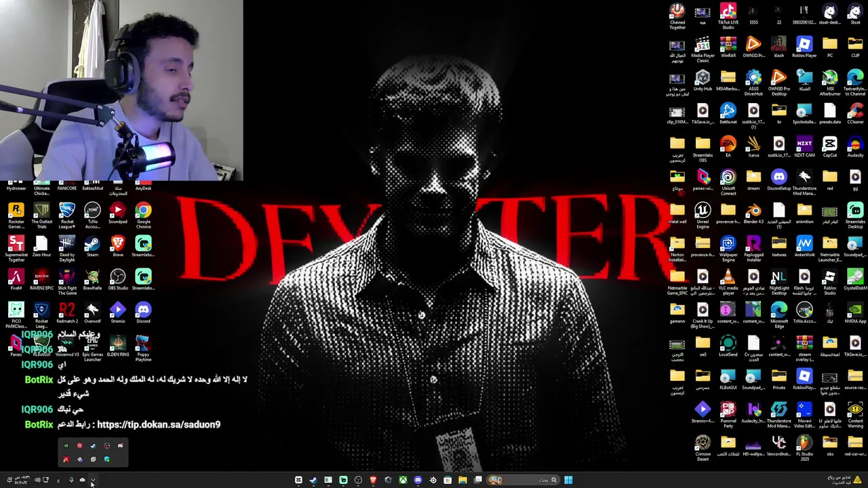
Task: Open the WinRAR desktop icon
Action: click(x=728, y=48)
